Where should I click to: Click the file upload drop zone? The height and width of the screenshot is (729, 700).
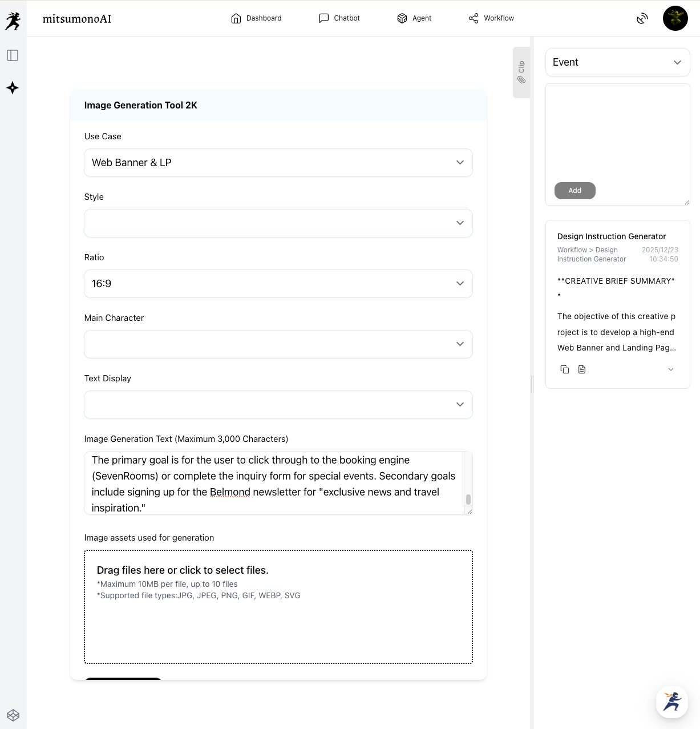(278, 606)
